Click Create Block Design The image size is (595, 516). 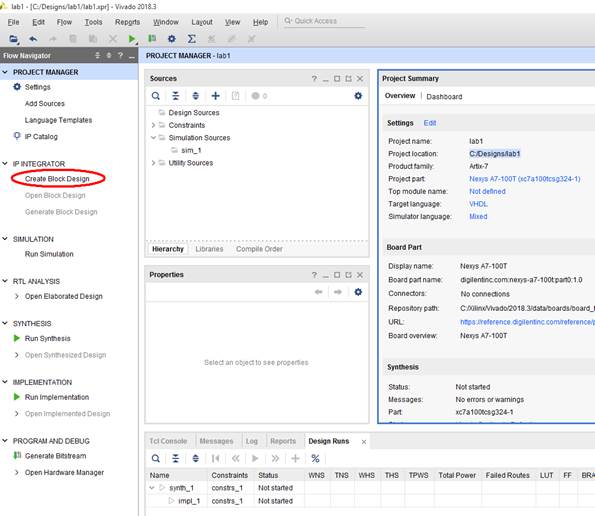pyautogui.click(x=57, y=179)
